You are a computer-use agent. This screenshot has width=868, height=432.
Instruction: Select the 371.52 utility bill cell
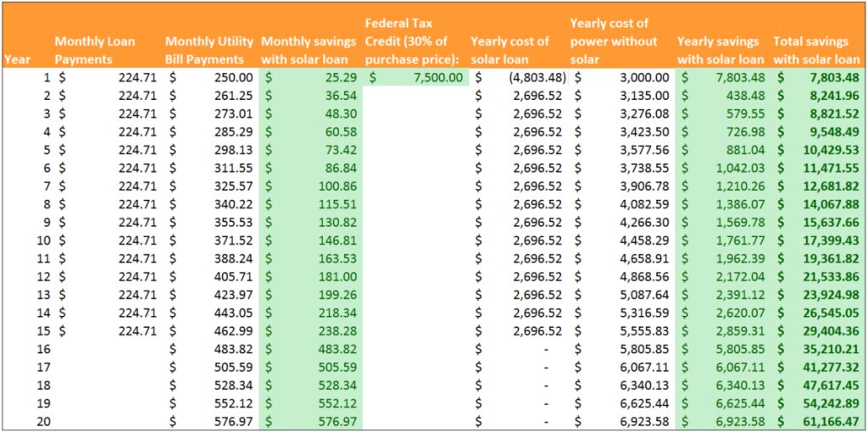[x=209, y=240]
